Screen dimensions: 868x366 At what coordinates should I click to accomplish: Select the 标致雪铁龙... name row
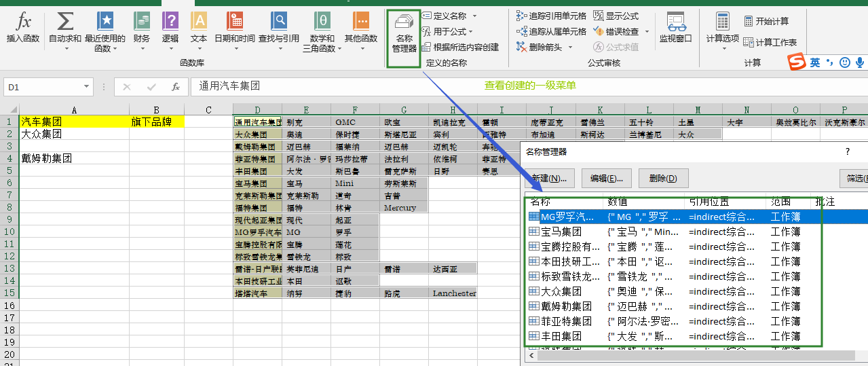[x=698, y=276]
